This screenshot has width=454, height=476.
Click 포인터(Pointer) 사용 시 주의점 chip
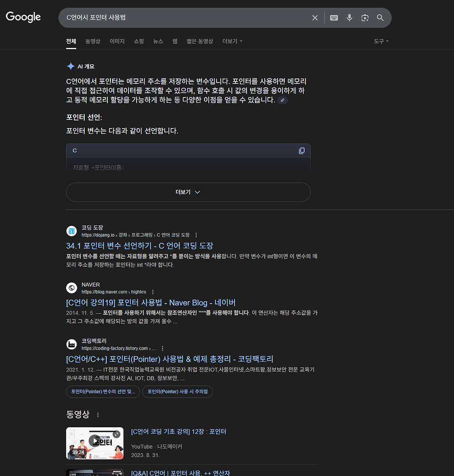178,392
